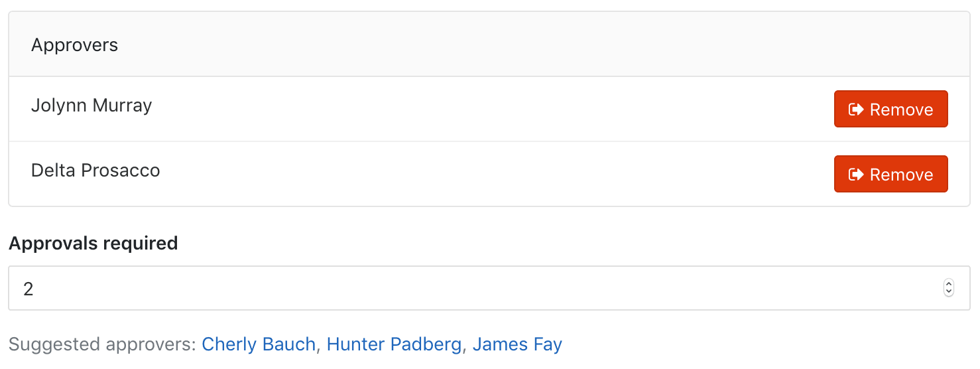The image size is (980, 369).
Task: Increase approvals required using the up arrow
Action: [949, 284]
